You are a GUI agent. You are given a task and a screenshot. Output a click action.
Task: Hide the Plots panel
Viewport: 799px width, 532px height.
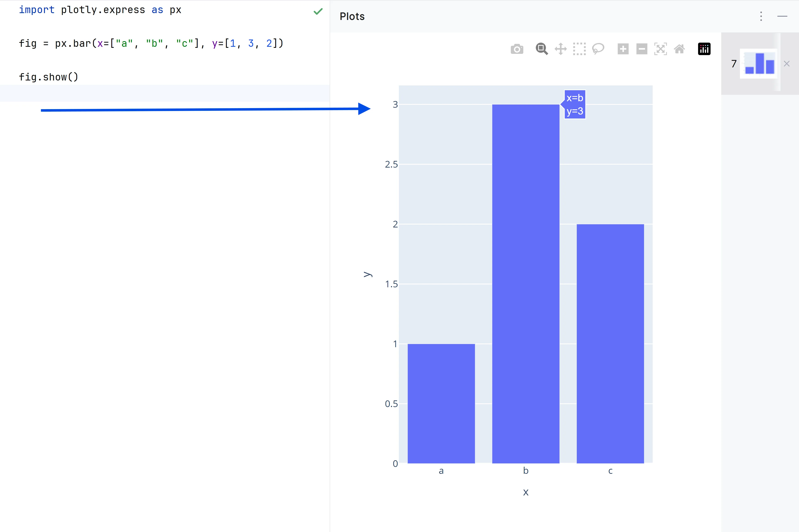tap(782, 16)
